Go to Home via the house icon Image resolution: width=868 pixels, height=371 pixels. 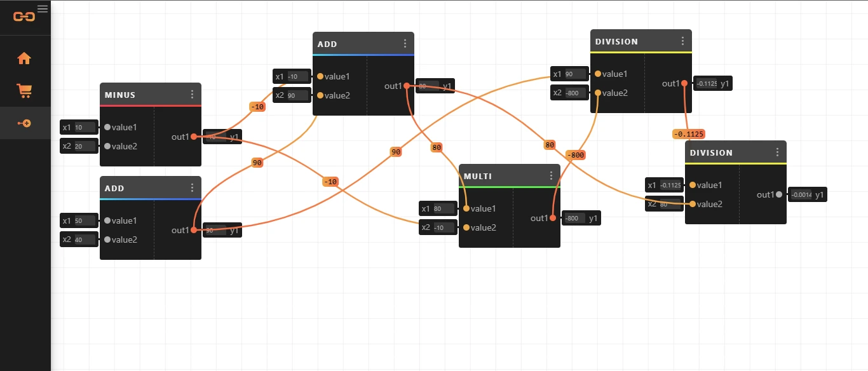click(x=24, y=58)
